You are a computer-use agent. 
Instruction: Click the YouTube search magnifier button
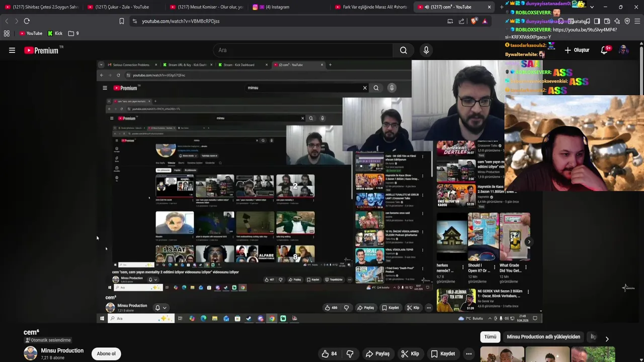(x=404, y=50)
